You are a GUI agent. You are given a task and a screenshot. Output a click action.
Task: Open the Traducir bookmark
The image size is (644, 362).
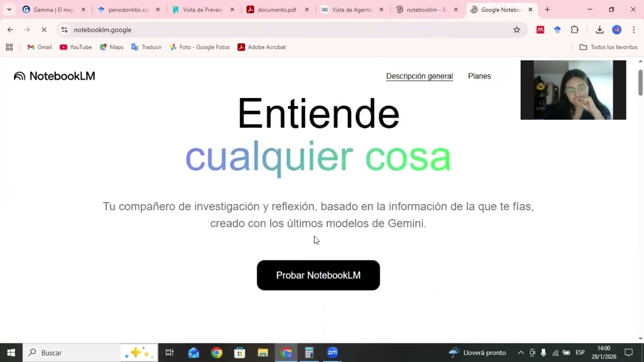tap(146, 47)
